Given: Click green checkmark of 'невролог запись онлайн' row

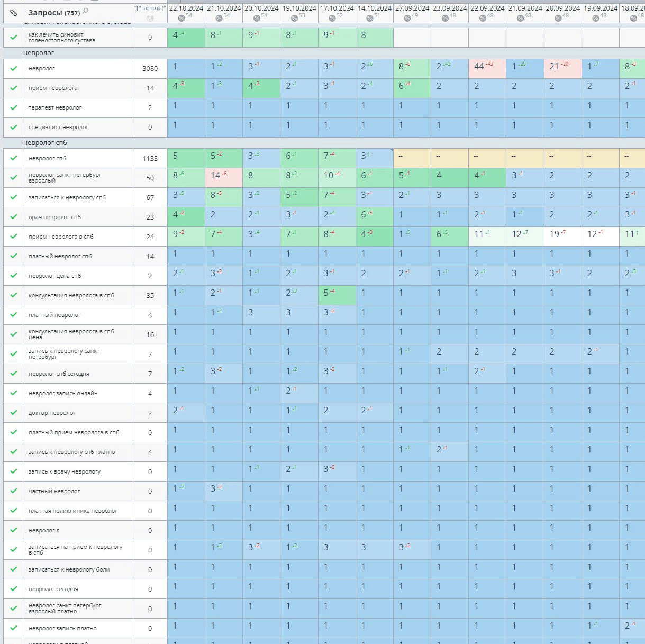Looking at the screenshot, I should (14, 393).
